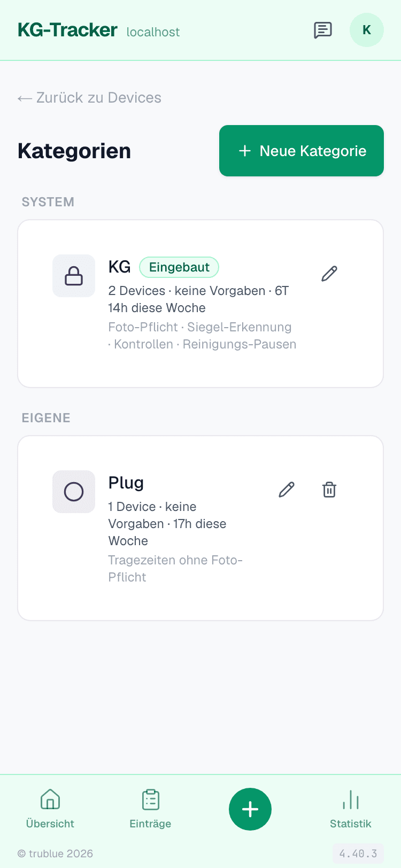The height and width of the screenshot is (868, 401).
Task: Open the user avatar K menu
Action: [x=367, y=30]
